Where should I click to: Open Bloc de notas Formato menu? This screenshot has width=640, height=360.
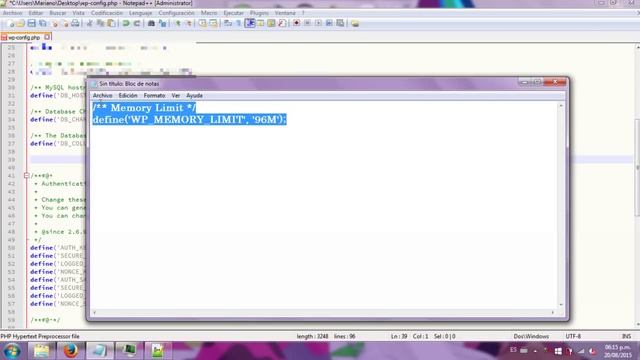(154, 96)
